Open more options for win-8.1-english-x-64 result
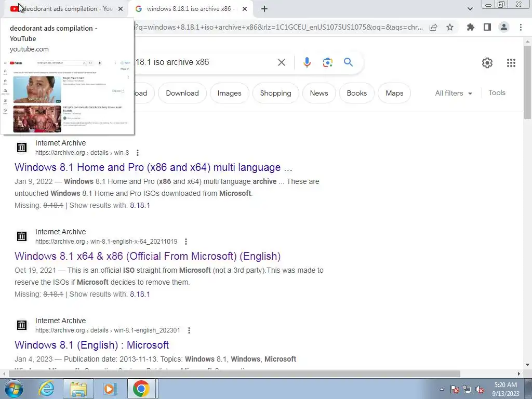Image resolution: width=532 pixels, height=399 pixels. pyautogui.click(x=186, y=242)
